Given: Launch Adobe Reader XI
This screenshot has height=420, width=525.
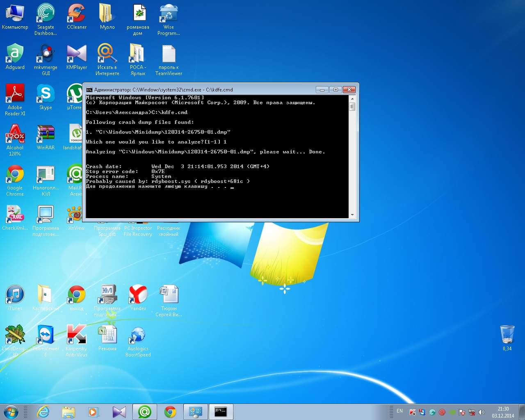Looking at the screenshot, I should point(15,100).
